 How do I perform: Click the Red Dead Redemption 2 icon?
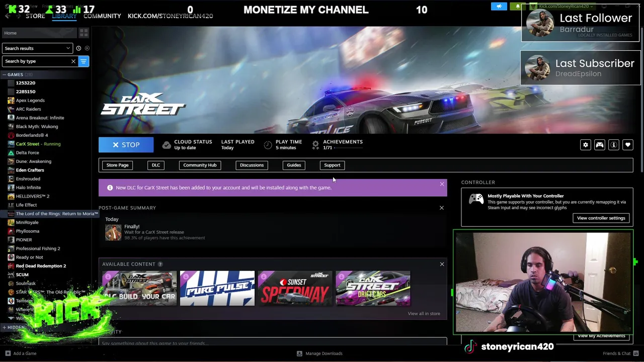click(11, 266)
